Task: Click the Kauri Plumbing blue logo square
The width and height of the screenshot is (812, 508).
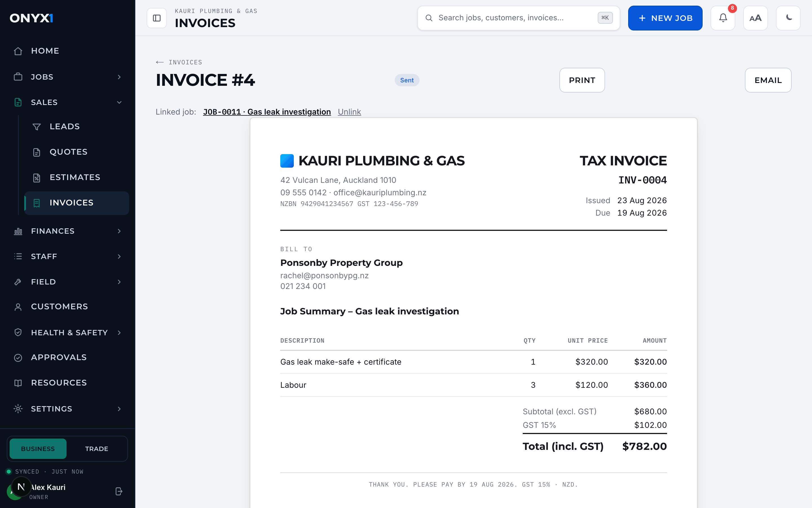Action: coord(287,161)
